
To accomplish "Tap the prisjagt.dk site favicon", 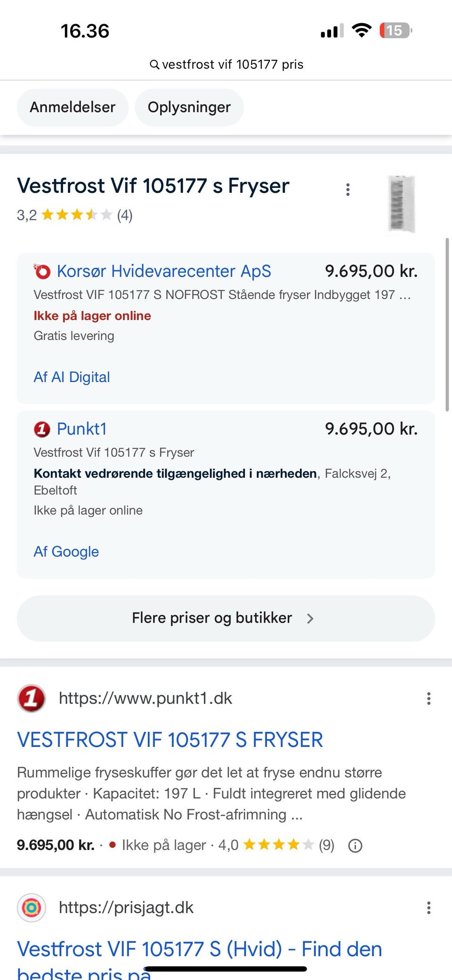I will coord(32,907).
